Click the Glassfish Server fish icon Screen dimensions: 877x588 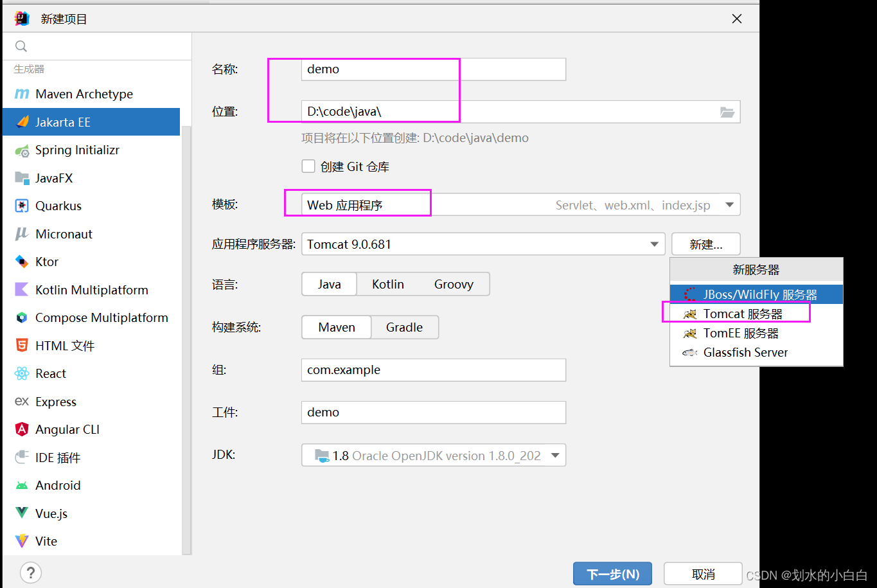click(690, 353)
